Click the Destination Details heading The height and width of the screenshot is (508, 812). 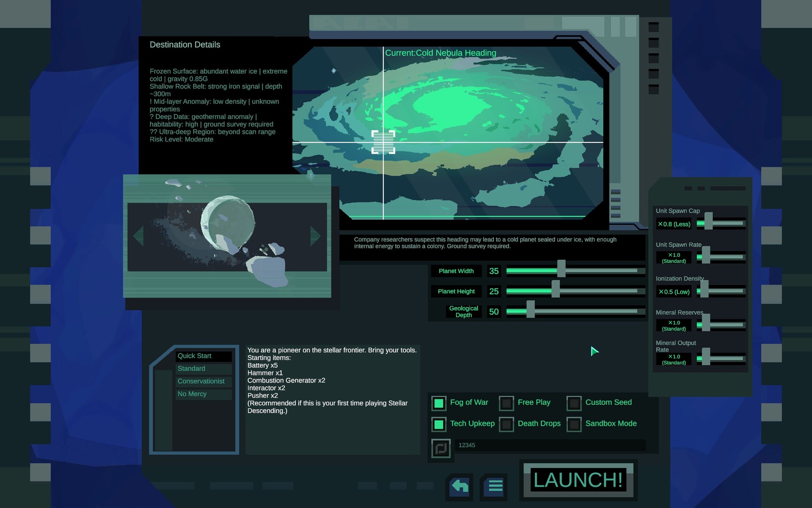[x=185, y=45]
